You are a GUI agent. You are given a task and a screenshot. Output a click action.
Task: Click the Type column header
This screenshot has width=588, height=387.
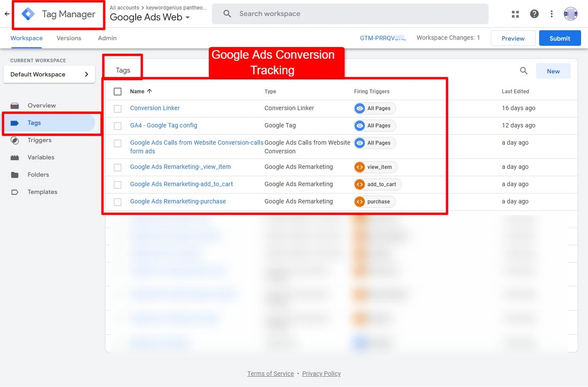270,92
